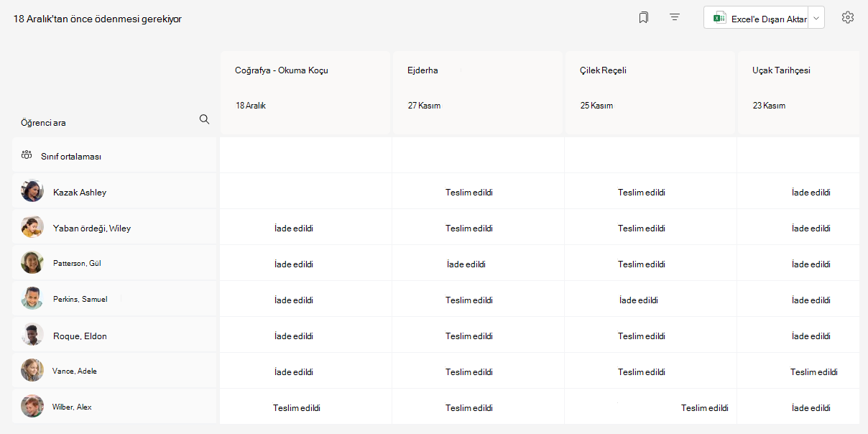Click the 18 Aralık'tan önce ödenmesi gerekiyor heading
Image resolution: width=868 pixels, height=434 pixels.
point(98,19)
